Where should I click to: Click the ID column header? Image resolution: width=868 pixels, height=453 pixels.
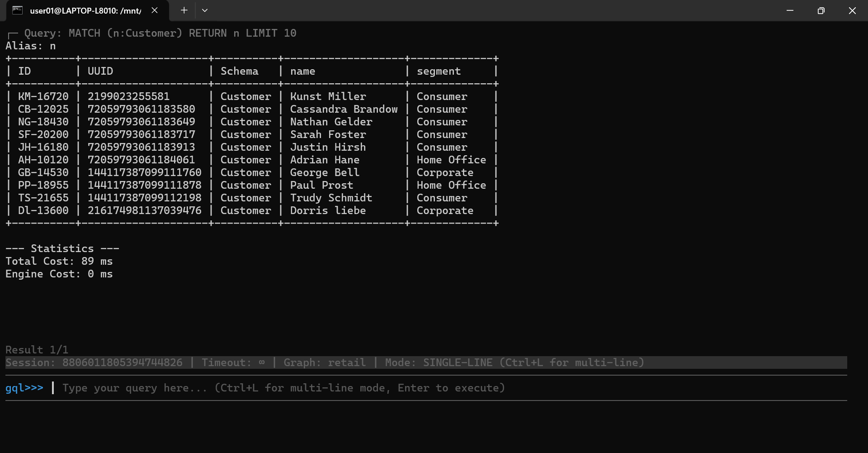click(24, 71)
